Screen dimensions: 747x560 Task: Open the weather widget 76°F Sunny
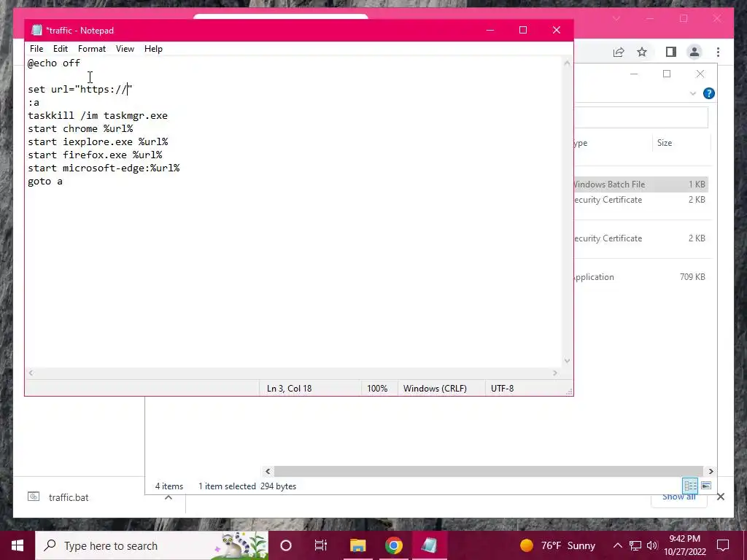557,545
